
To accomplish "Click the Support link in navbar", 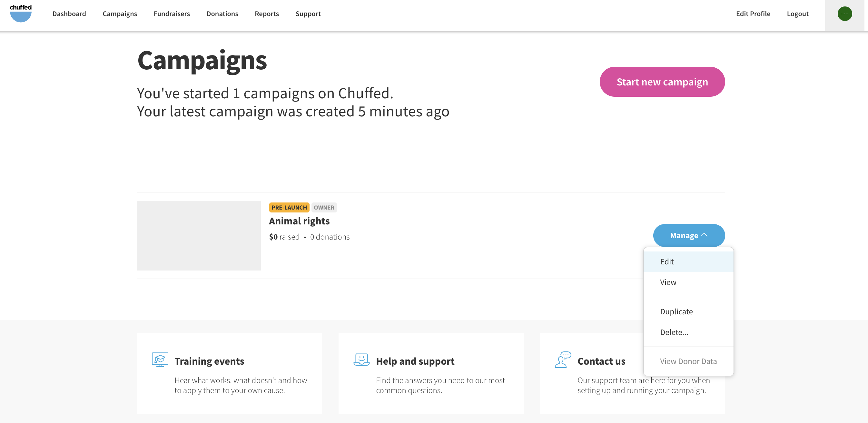I will pos(308,14).
